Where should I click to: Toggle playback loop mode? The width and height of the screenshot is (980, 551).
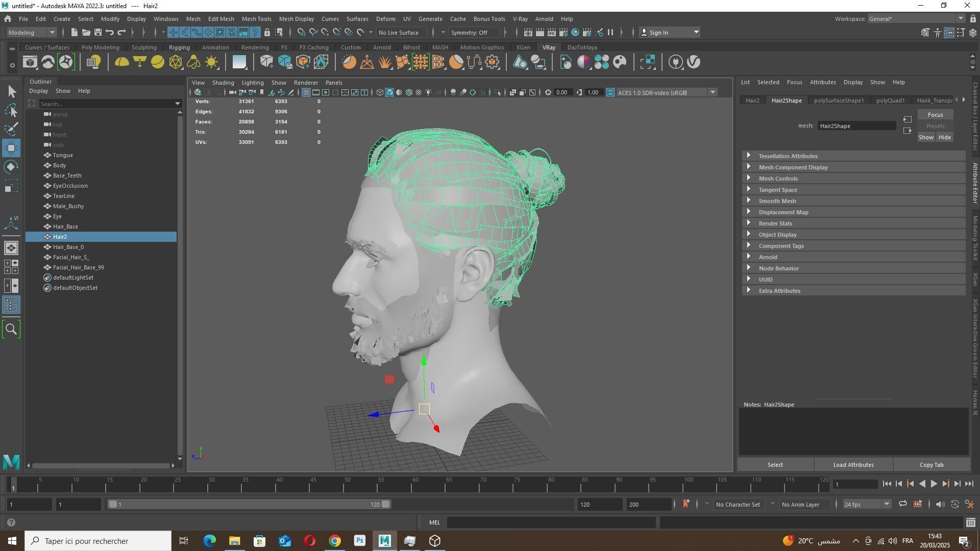[902, 505]
